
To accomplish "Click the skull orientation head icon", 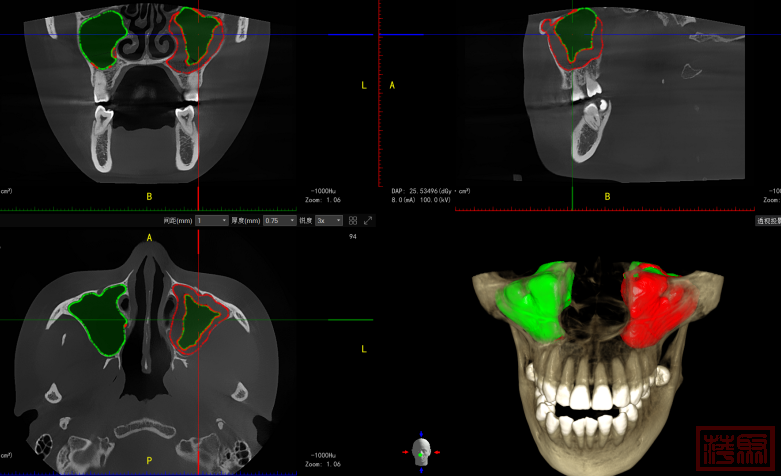I will 422,451.
